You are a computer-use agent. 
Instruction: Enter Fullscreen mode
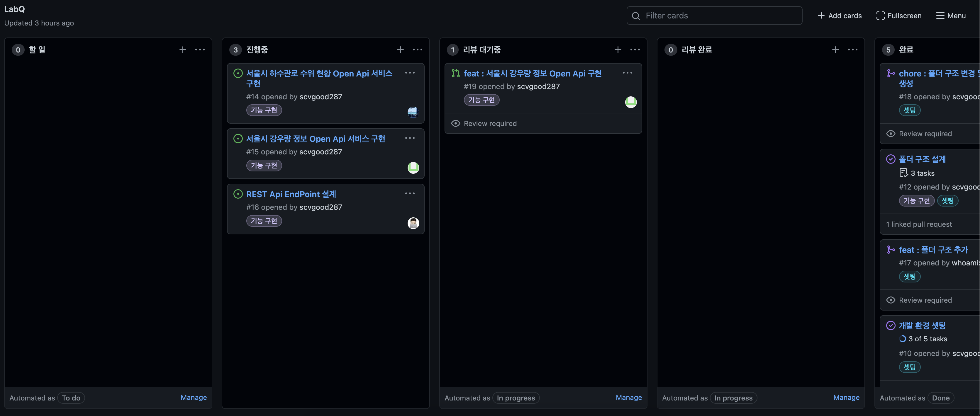click(x=898, y=16)
